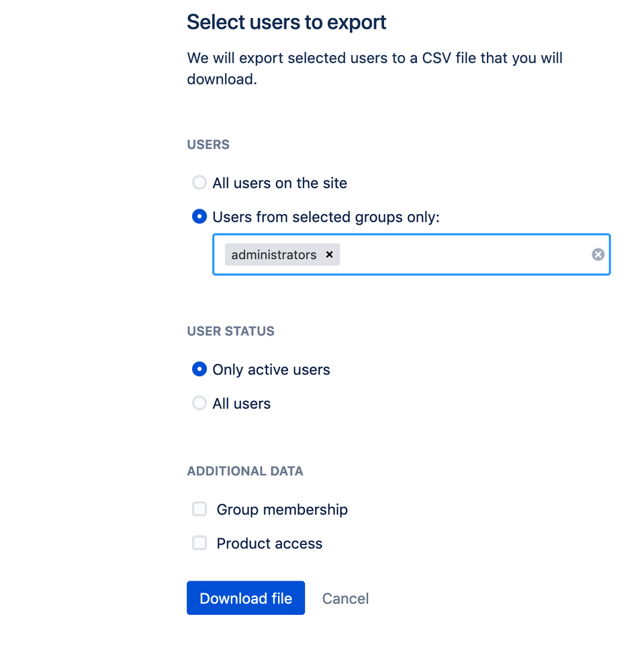Image resolution: width=644 pixels, height=670 pixels.
Task: Click the administrators tag text
Action: tap(273, 254)
